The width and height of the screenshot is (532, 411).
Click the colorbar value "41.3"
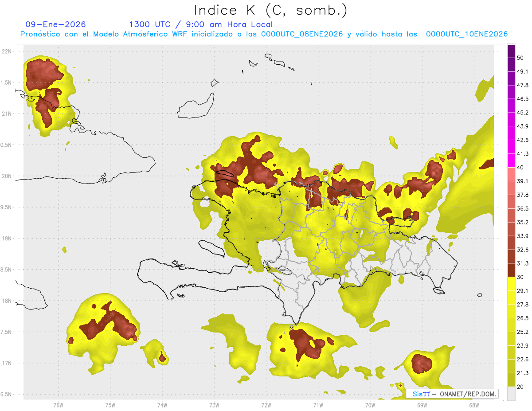pyautogui.click(x=523, y=154)
